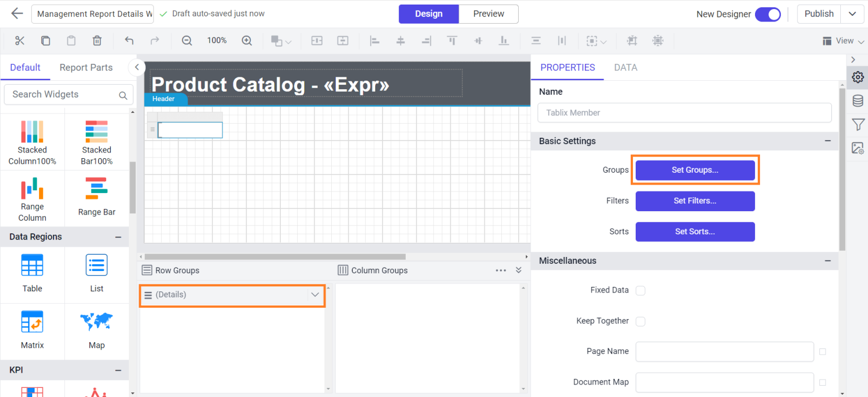Click the Copy icon

[45, 40]
